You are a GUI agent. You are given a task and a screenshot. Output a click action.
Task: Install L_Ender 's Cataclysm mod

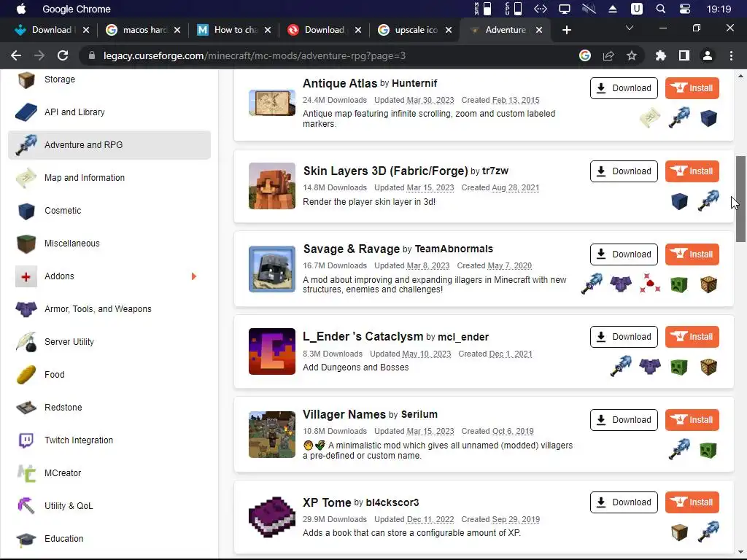click(692, 337)
